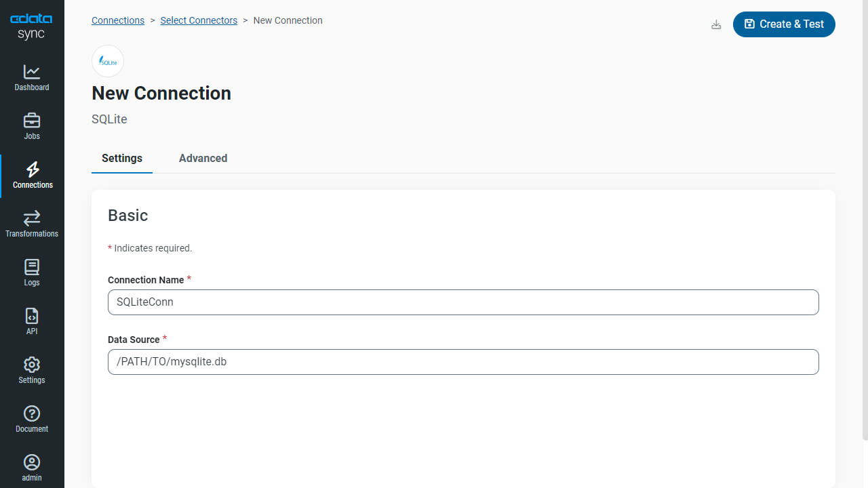868x488 pixels.
Task: Follow the Connections breadcrumb link
Action: 118,20
